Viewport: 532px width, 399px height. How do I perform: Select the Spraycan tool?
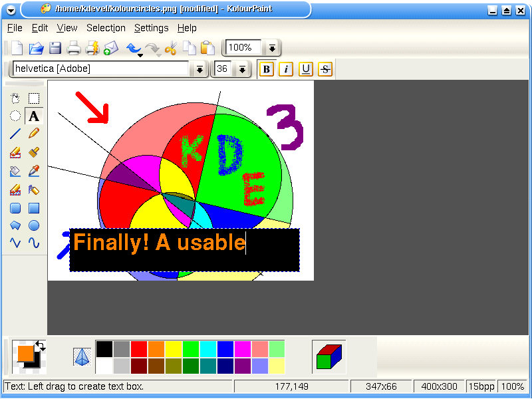(x=33, y=190)
